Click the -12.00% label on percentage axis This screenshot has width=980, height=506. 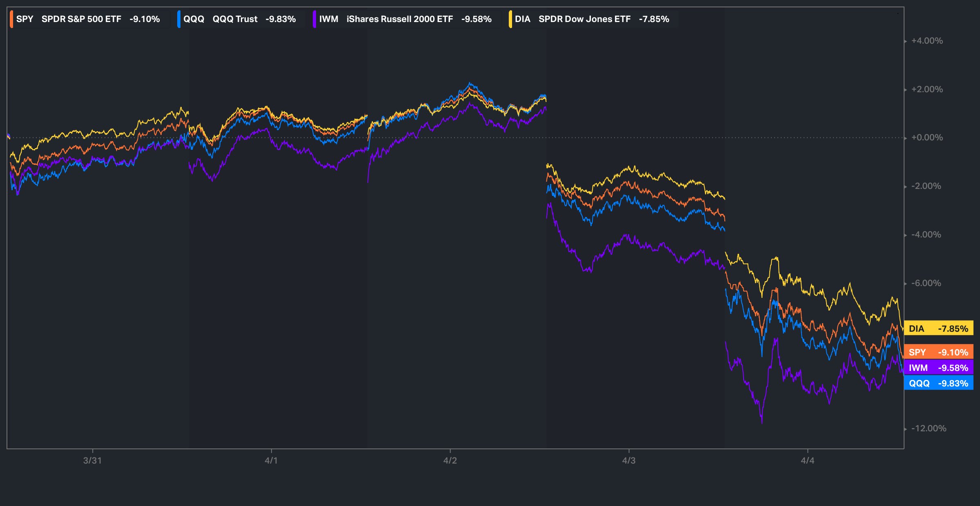tap(929, 428)
